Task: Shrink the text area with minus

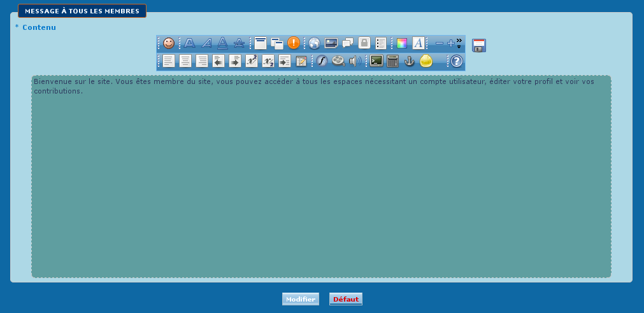Action: click(439, 43)
